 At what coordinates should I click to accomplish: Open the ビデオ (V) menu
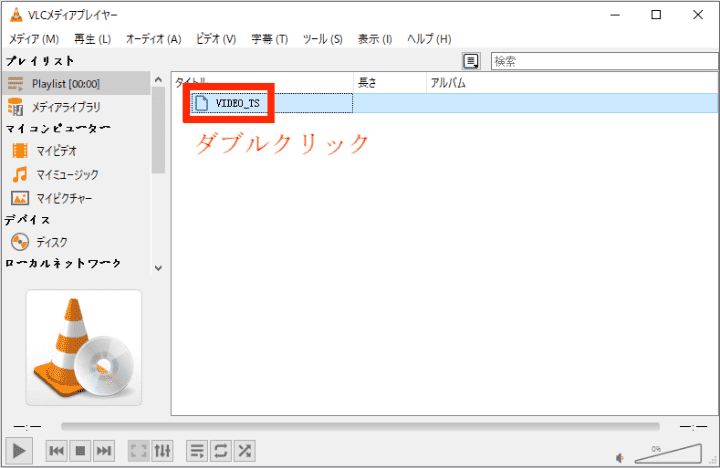pos(216,39)
